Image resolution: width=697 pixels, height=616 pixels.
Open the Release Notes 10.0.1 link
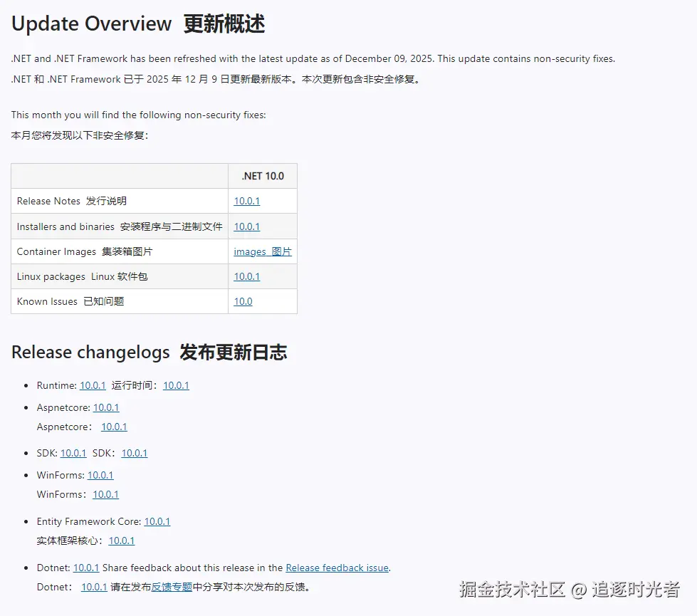coord(247,201)
